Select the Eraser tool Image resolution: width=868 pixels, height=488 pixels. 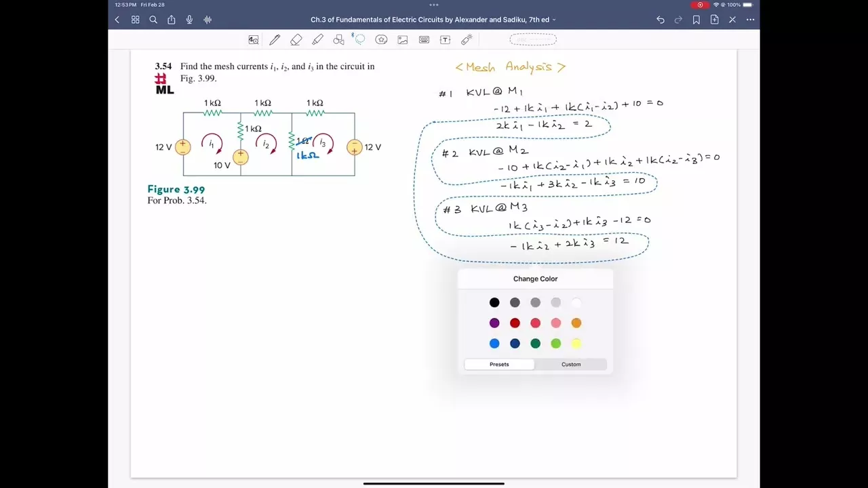[296, 40]
